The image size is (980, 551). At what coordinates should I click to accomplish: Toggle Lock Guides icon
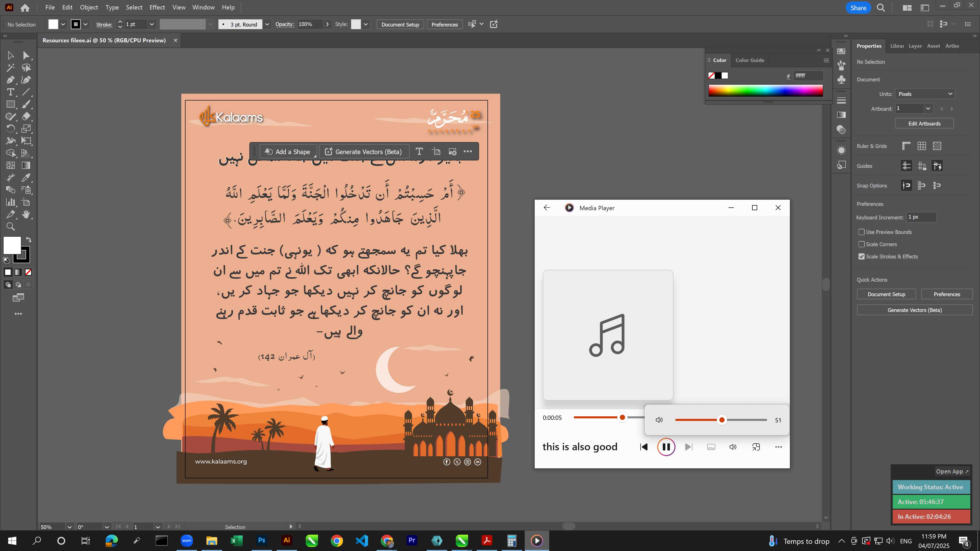922,166
